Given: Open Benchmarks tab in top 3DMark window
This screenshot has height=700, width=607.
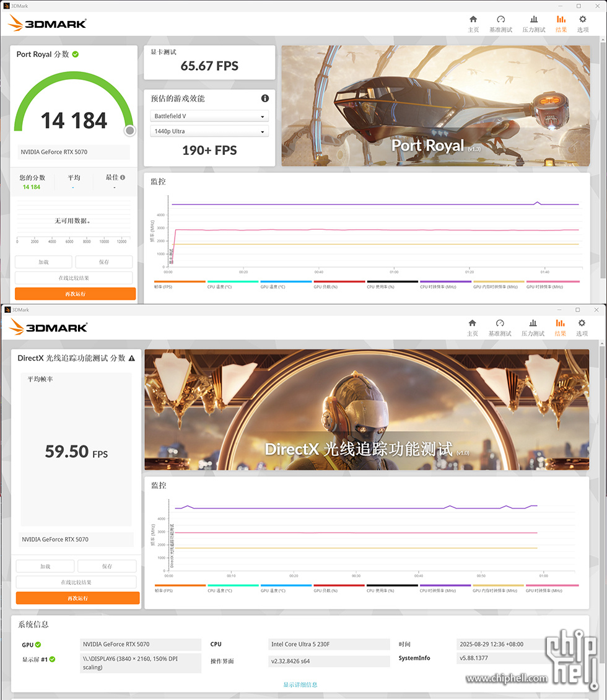Looking at the screenshot, I should point(500,24).
